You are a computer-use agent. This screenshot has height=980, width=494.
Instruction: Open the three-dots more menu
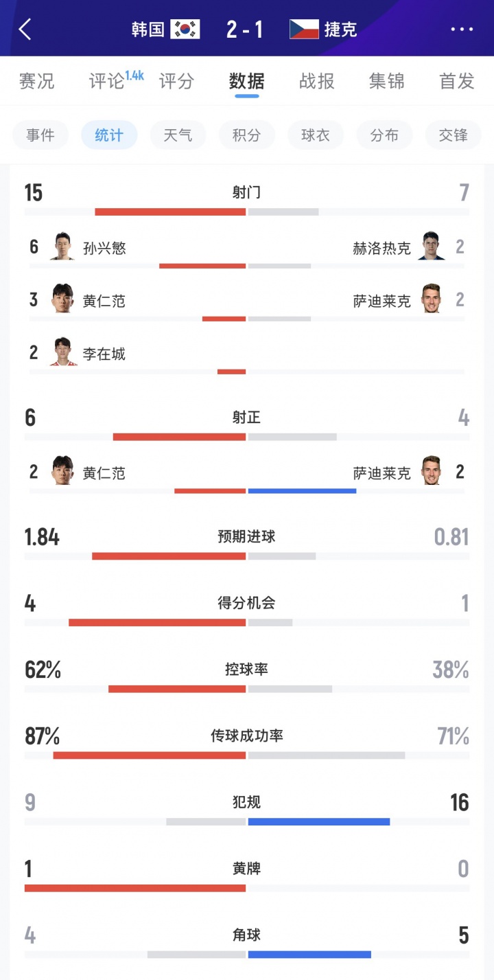pyautogui.click(x=462, y=30)
